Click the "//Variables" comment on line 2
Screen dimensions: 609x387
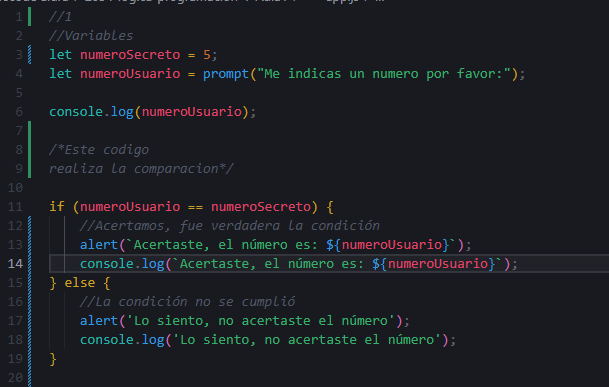tap(91, 36)
